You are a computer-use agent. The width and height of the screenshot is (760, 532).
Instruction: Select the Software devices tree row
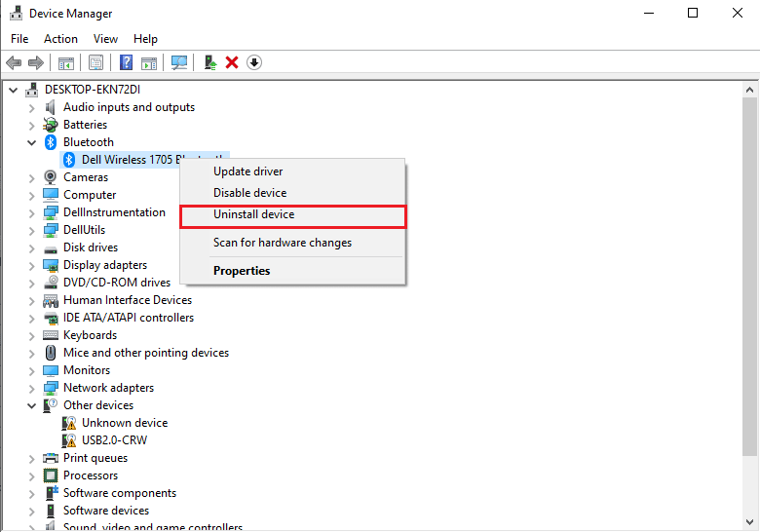(106, 511)
